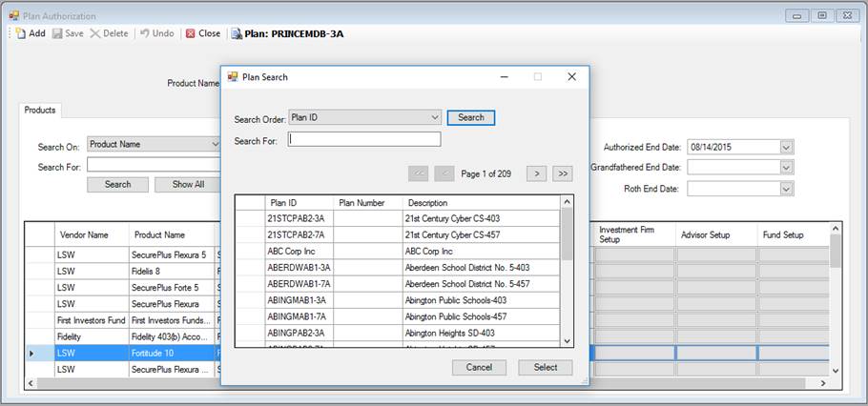
Task: Select plan row ABINGMAB1-7A
Action: click(398, 317)
